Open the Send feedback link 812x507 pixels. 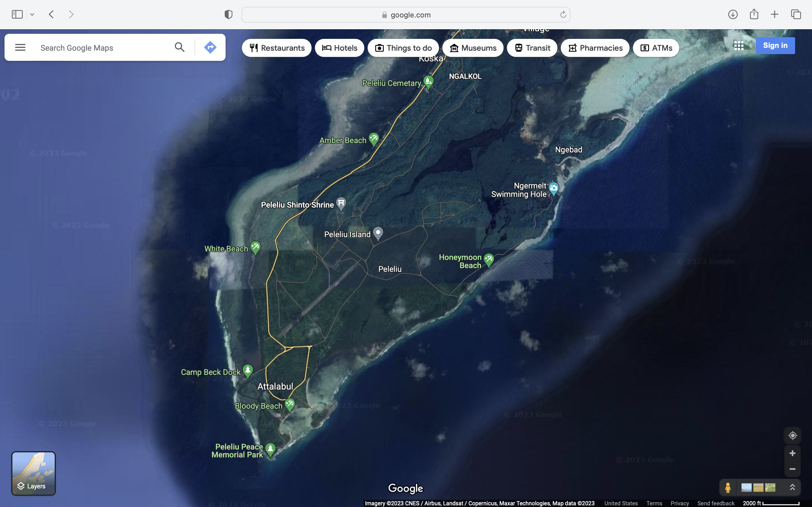[716, 503]
